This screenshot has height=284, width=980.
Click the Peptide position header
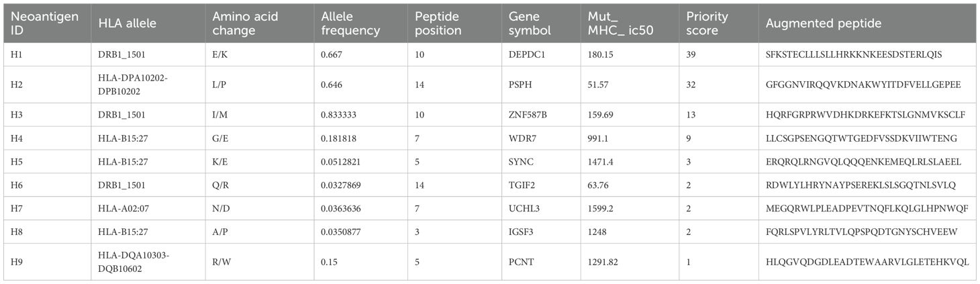point(438,23)
